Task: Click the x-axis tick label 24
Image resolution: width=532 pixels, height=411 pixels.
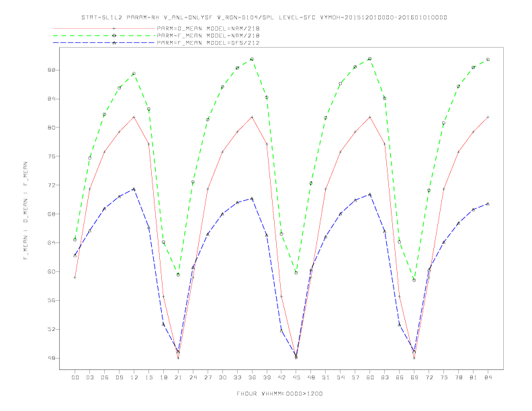Action: point(193,377)
